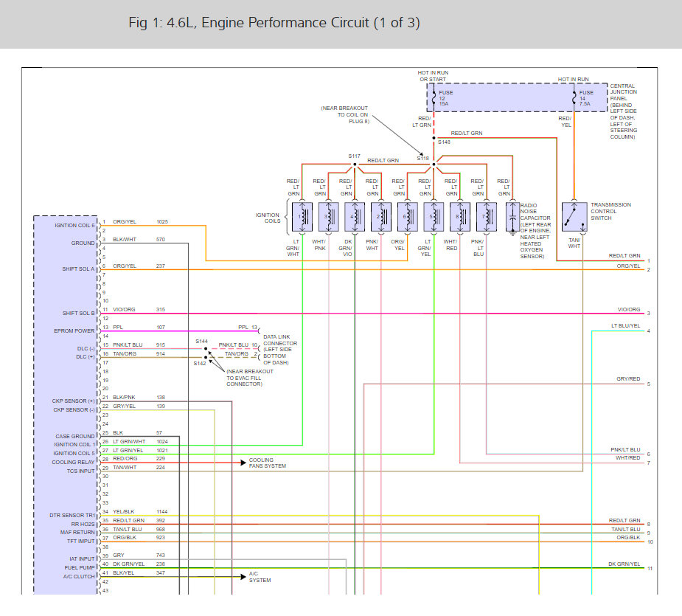
Task: Click ignition coil 7 symbol
Action: [x=487, y=217]
